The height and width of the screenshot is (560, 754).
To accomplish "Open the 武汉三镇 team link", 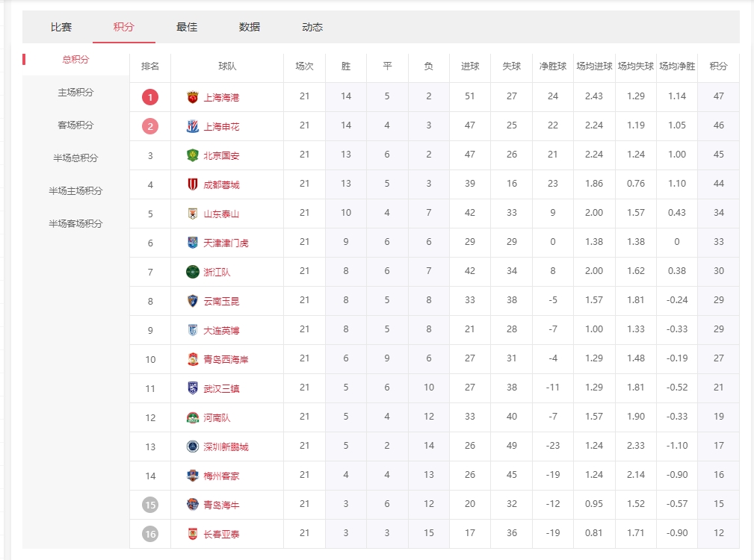I will tap(221, 388).
